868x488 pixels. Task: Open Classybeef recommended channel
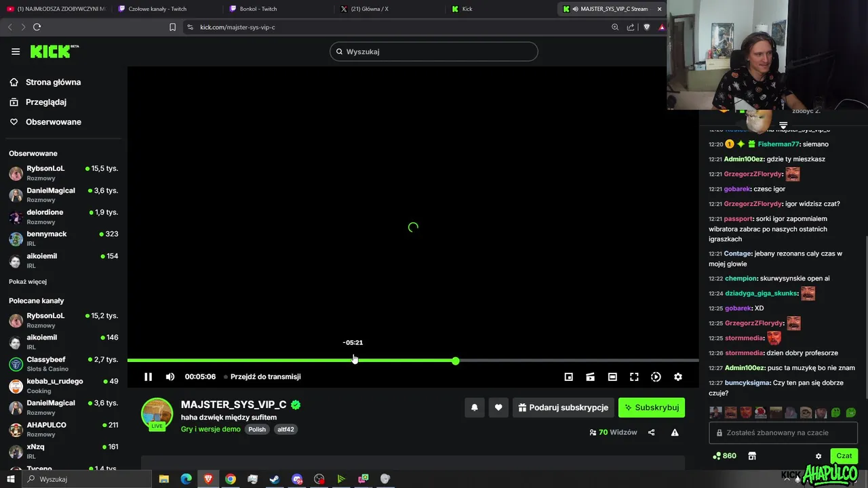click(x=64, y=364)
